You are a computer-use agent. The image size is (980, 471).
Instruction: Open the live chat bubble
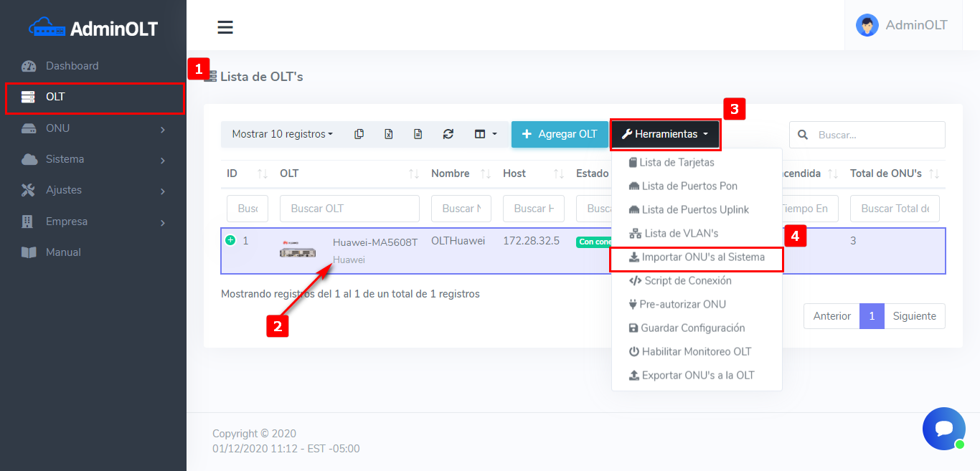coord(943,429)
